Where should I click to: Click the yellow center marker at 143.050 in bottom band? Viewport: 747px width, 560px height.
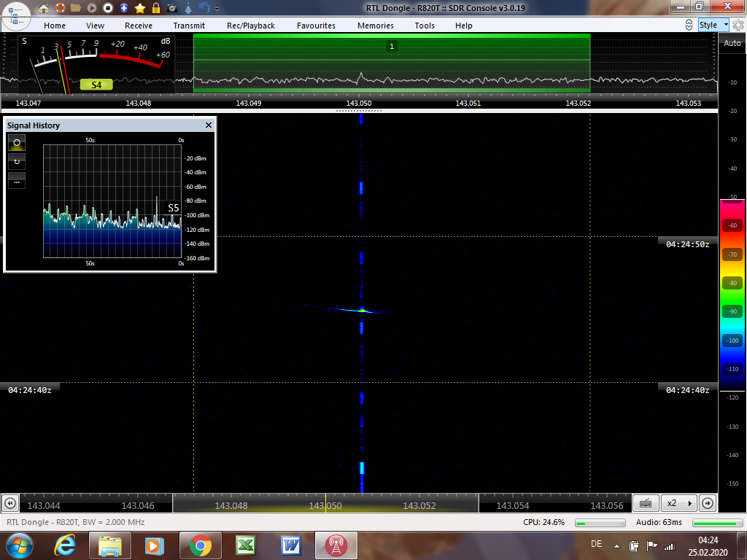pos(326,503)
